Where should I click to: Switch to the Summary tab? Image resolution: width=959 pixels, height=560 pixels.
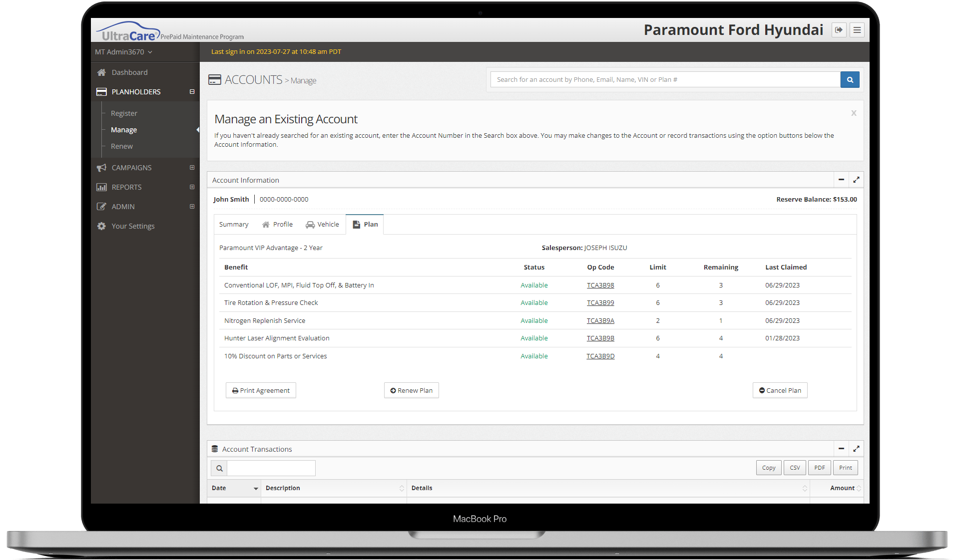(234, 225)
